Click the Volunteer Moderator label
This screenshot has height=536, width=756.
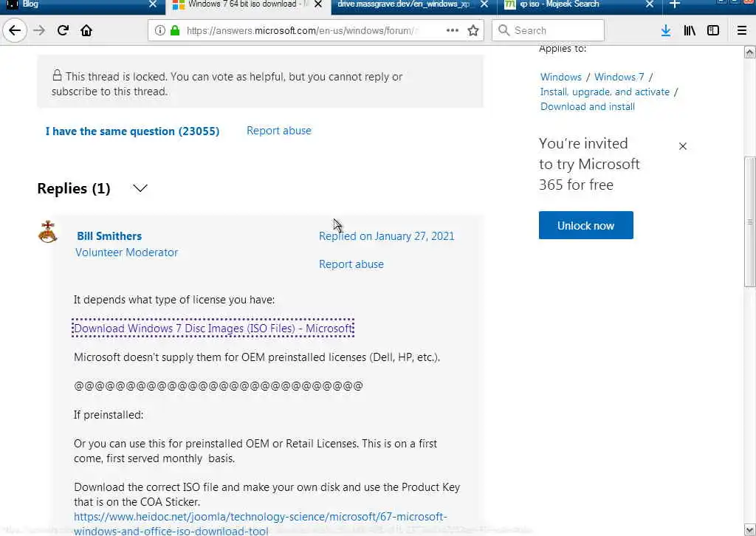click(x=127, y=252)
